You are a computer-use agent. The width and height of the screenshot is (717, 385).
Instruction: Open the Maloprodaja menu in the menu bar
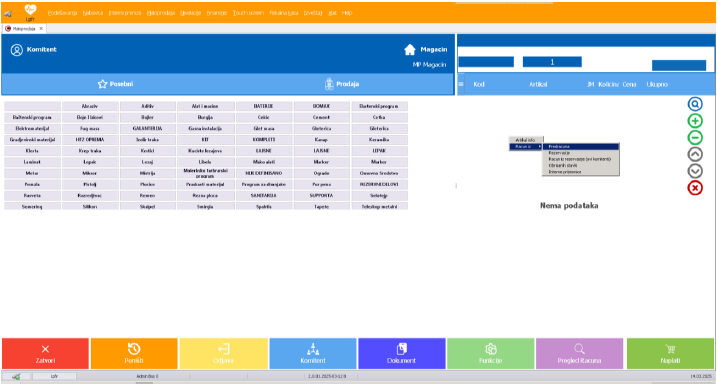point(161,13)
